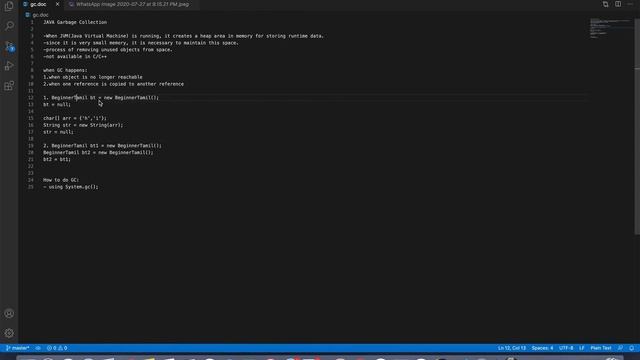Screen dimensions: 640x360
Task: Open the errors and warnings counter
Action: [57, 348]
